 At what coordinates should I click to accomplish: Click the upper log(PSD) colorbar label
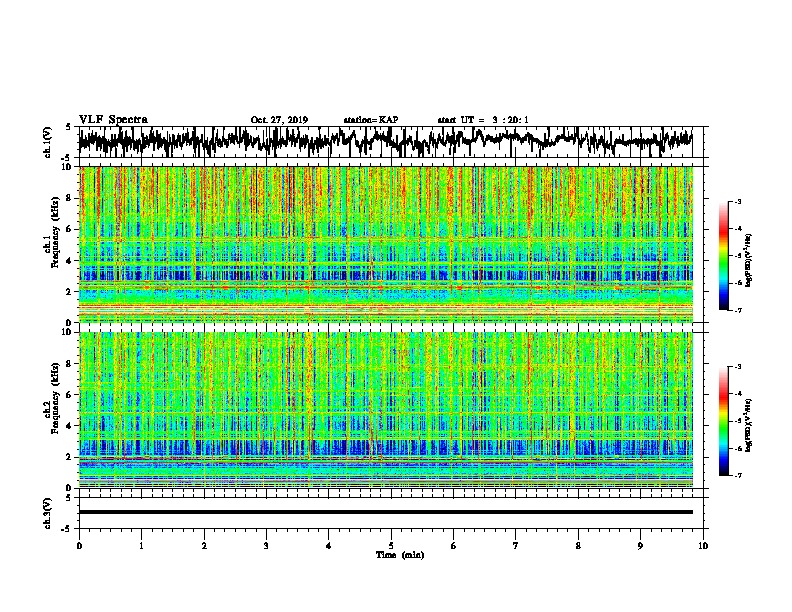(x=748, y=260)
